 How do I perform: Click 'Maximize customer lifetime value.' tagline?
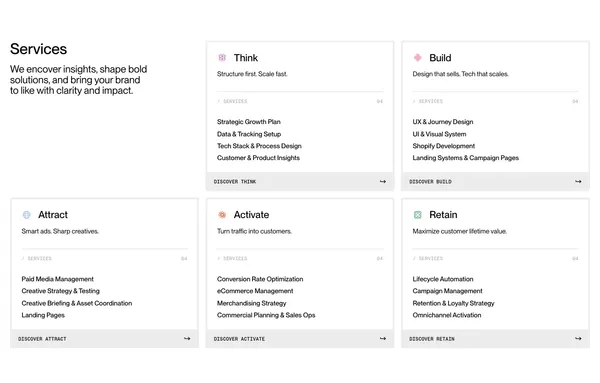460,231
